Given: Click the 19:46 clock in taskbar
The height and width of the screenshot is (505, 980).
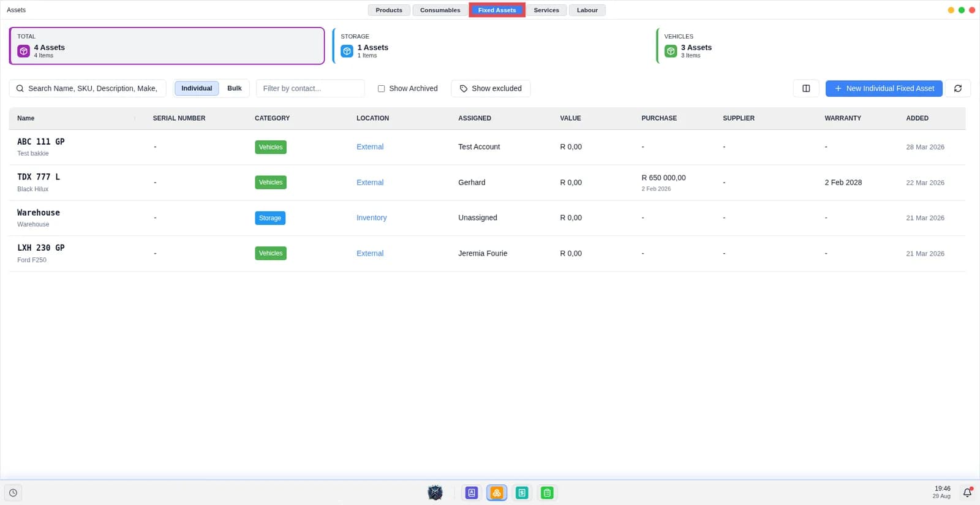Looking at the screenshot, I should click(943, 489).
